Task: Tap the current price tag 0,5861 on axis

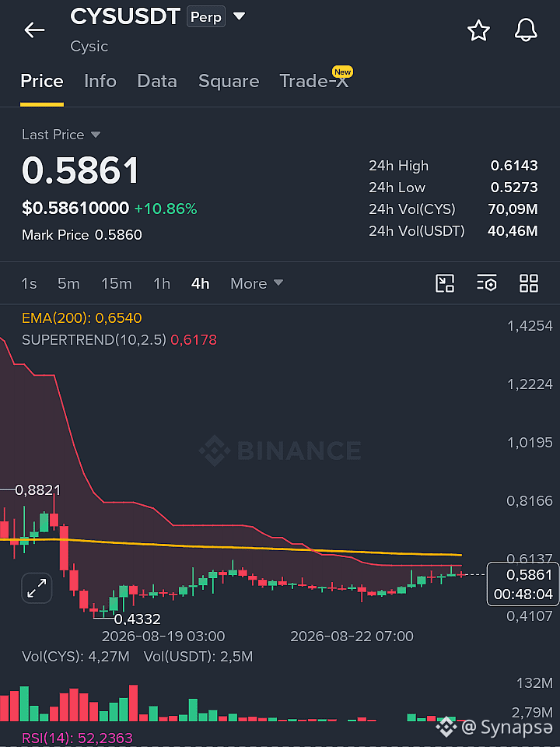Action: pyautogui.click(x=523, y=584)
